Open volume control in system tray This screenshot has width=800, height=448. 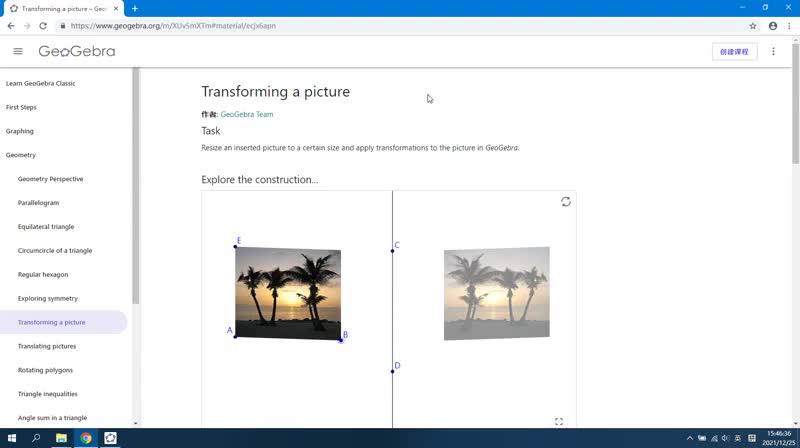pyautogui.click(x=726, y=438)
